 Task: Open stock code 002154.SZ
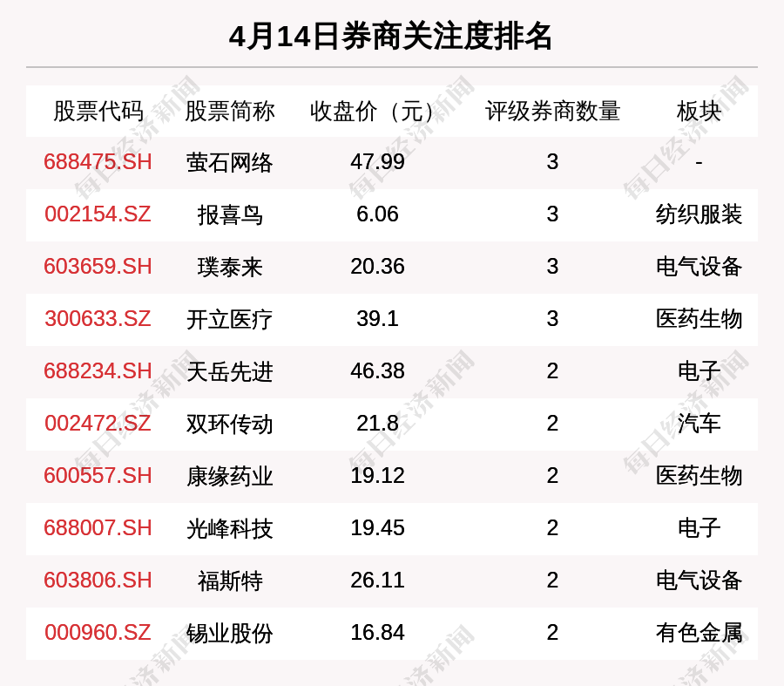[x=98, y=214]
